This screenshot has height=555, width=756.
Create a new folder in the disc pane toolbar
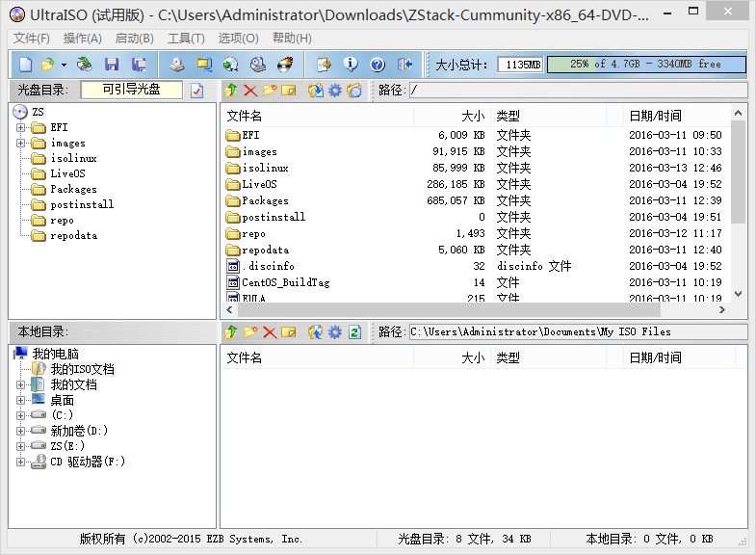(270, 91)
